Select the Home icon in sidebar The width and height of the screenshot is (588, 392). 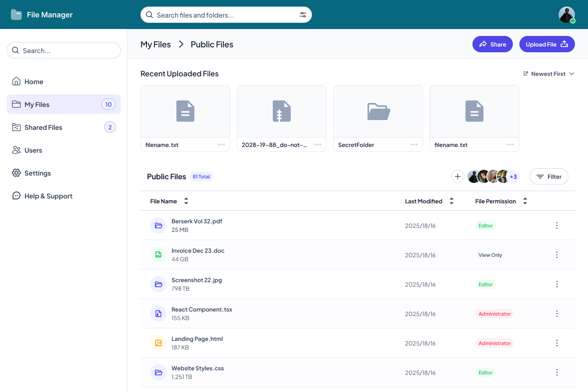(x=16, y=81)
